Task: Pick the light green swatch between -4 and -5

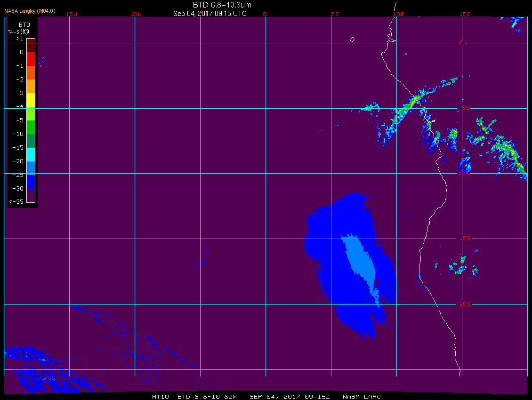Action: click(x=31, y=113)
